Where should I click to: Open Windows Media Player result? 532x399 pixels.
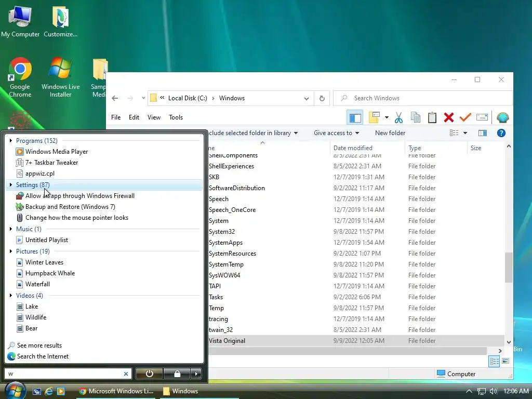click(56, 152)
